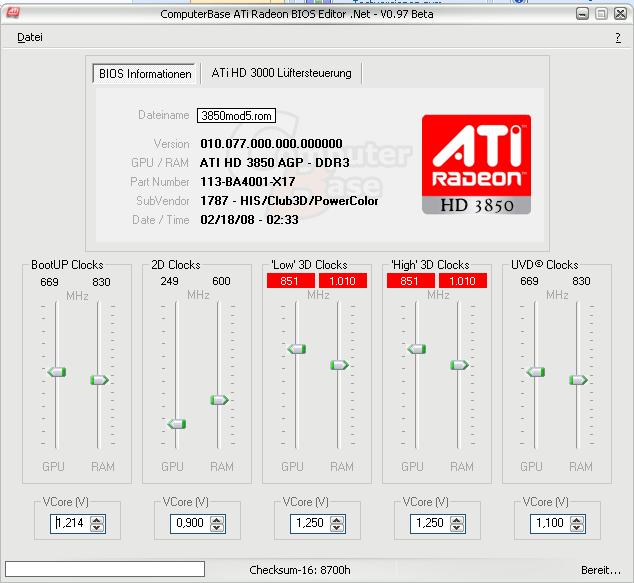Decrease 'Low' 3D VCore with down arrow
Image resolution: width=634 pixels, height=583 pixels.
[x=336, y=527]
